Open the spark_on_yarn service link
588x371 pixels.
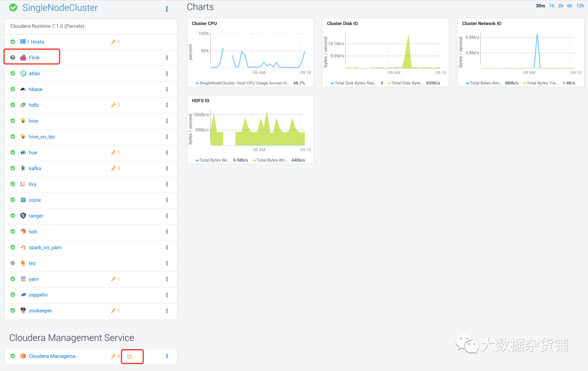click(45, 248)
